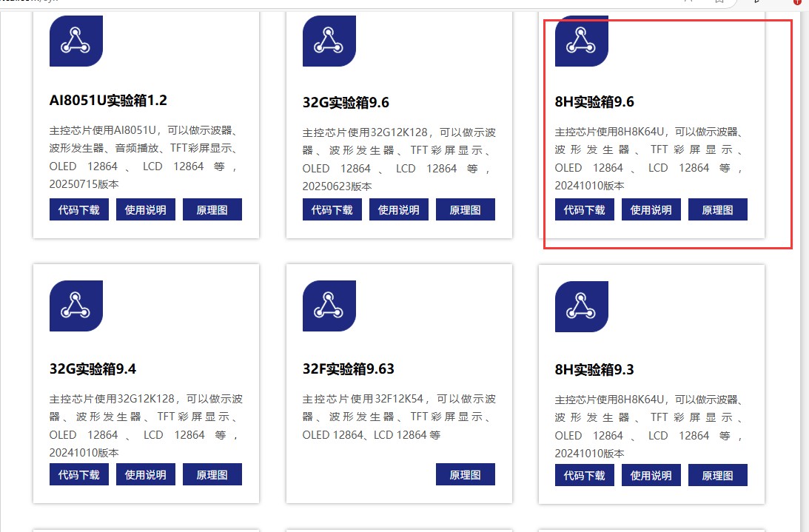809x532 pixels.
Task: Click 20241010版本 in 8H实验箱9.6 card
Action: [x=590, y=186]
